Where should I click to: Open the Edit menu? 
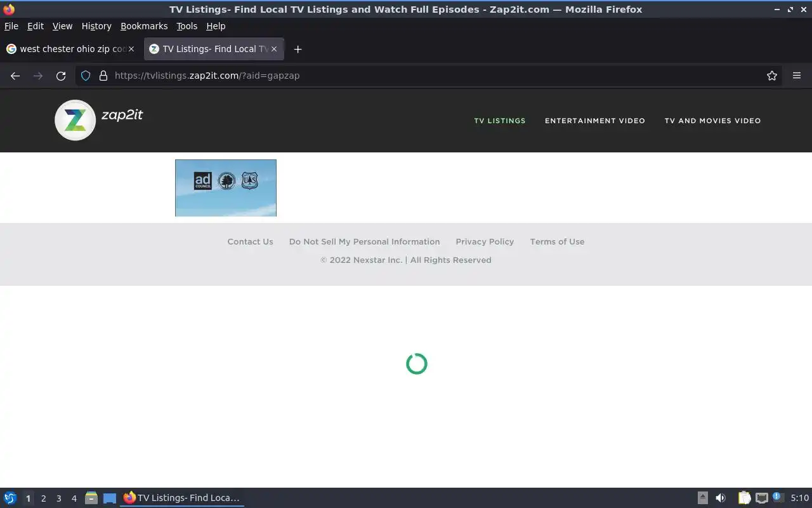[36, 26]
